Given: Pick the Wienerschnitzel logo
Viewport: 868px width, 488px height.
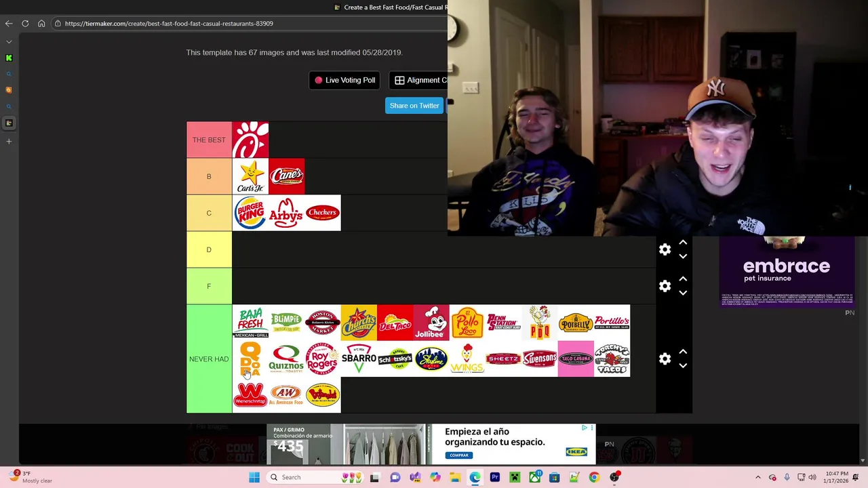Looking at the screenshot, I should (x=250, y=395).
